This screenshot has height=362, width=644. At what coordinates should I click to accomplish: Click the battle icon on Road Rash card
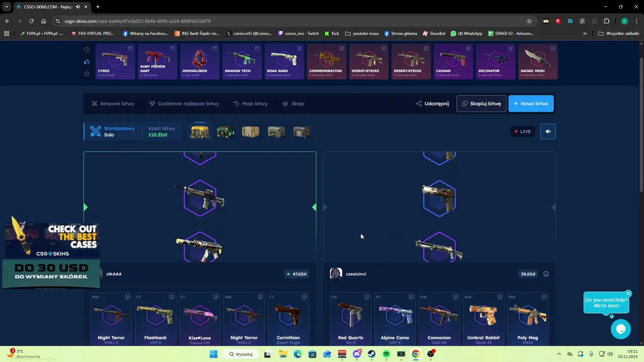[299, 49]
